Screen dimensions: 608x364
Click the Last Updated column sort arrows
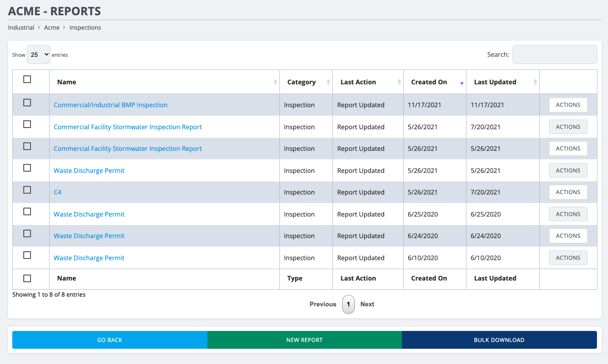click(535, 82)
